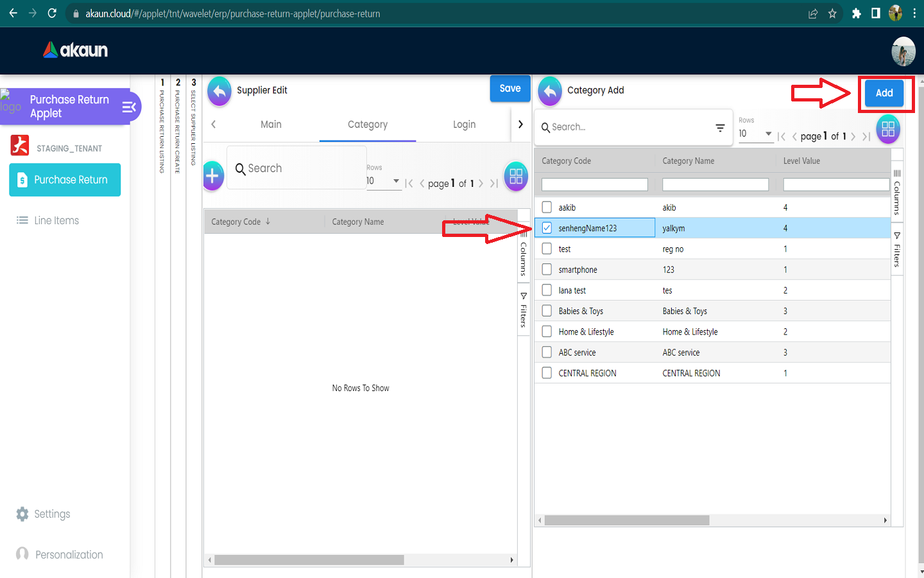Open Settings gear in sidebar
This screenshot has width=924, height=578.
pos(22,514)
